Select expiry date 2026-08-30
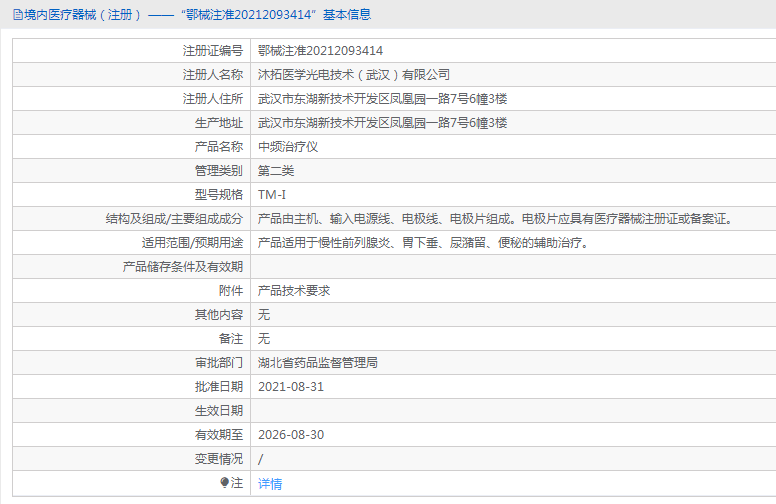 point(291,435)
